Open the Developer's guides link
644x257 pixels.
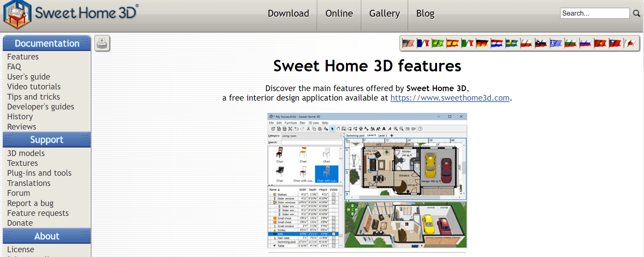(x=41, y=107)
